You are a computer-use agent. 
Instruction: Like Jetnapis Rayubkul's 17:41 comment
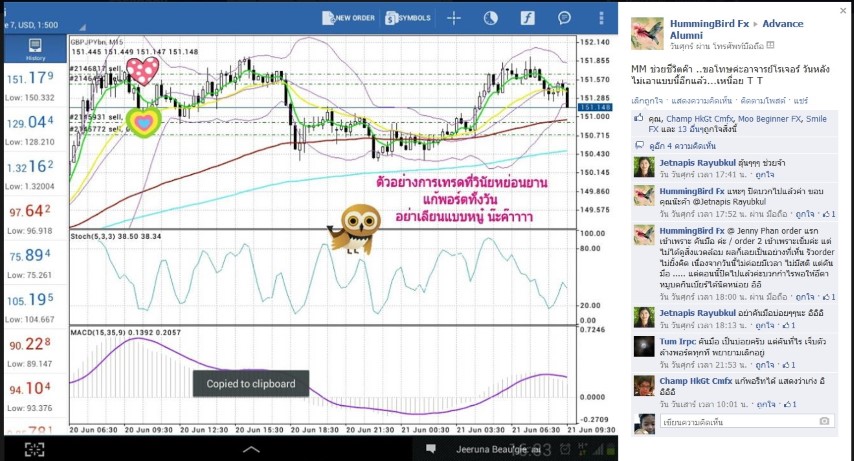click(x=765, y=175)
